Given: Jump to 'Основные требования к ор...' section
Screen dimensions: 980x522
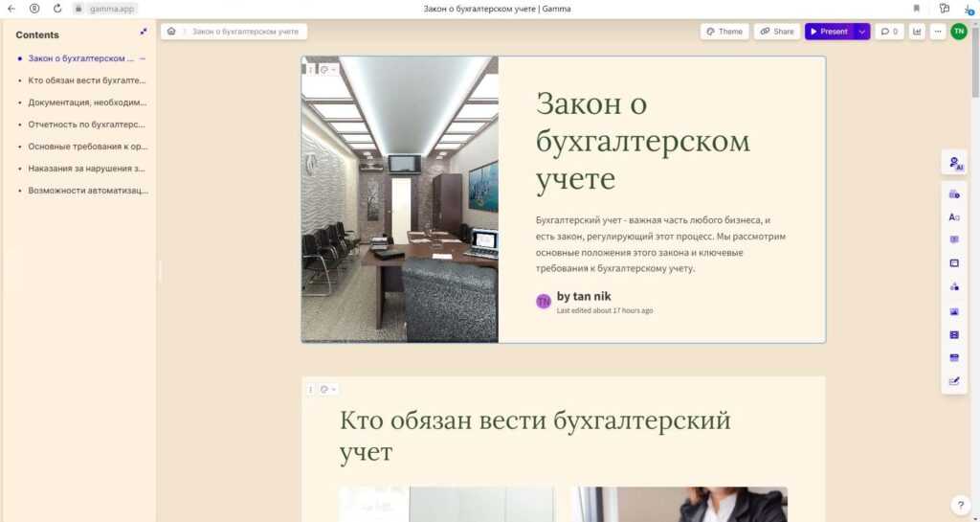Looking at the screenshot, I should 87,147.
